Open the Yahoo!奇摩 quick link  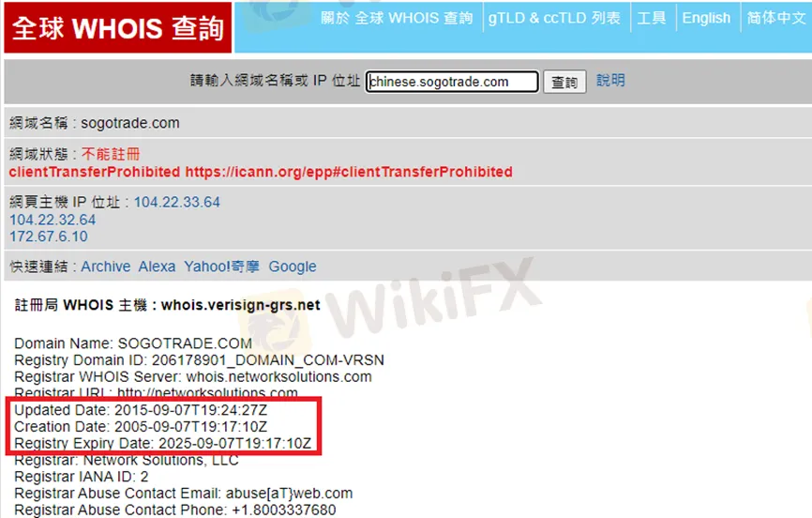[221, 267]
